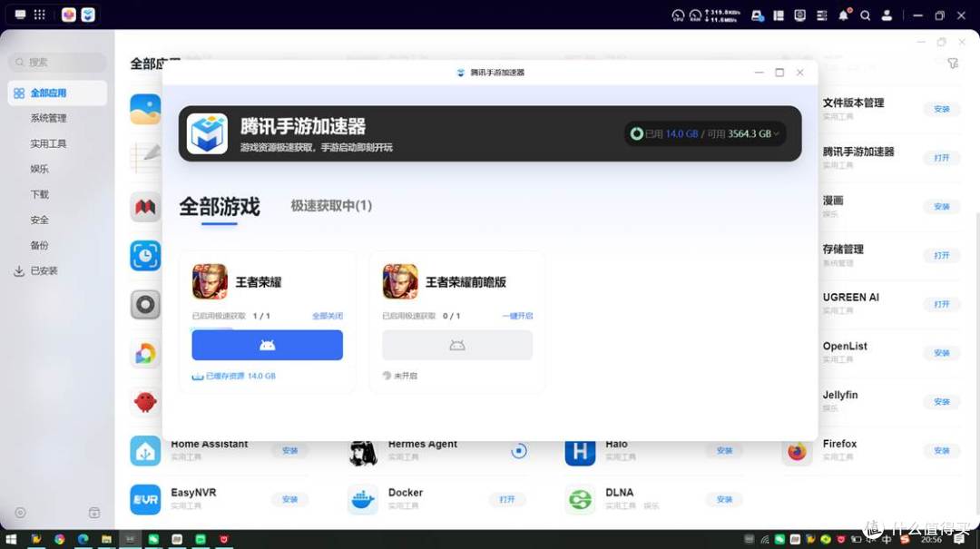980x549 pixels.
Task: Open 存储管理 app
Action: click(x=942, y=255)
